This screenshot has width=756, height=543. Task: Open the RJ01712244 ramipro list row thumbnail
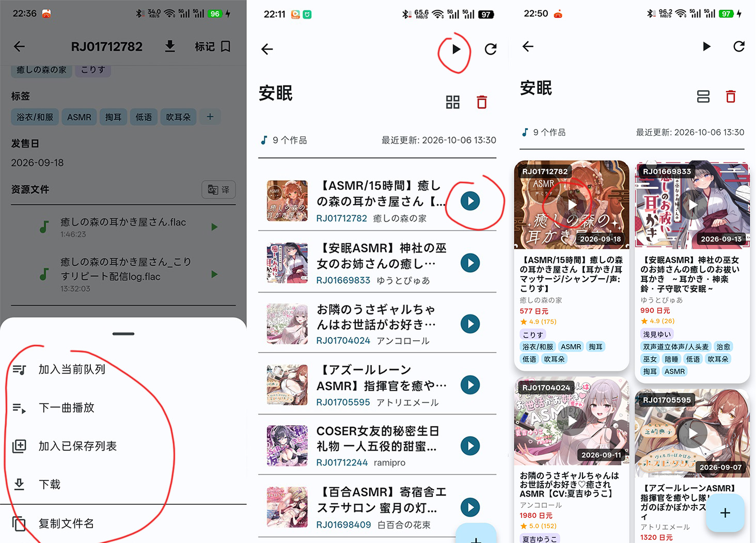pos(287,445)
